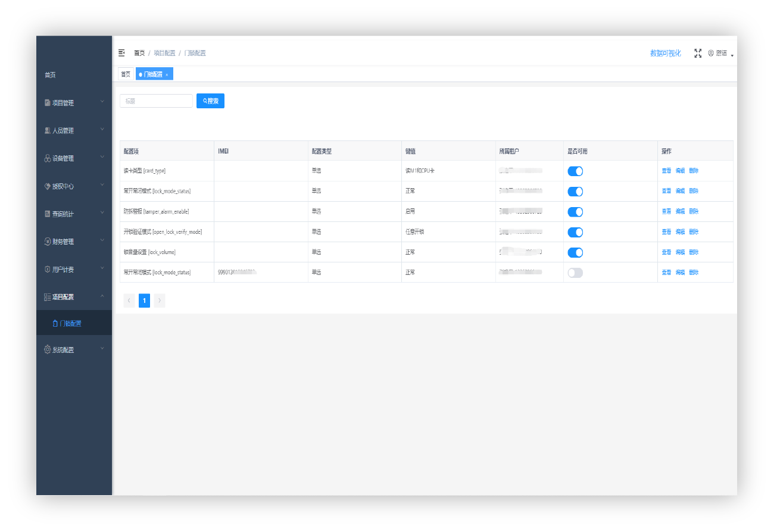
Task: Close the 门锁配置 tab with its x
Action: tap(167, 74)
